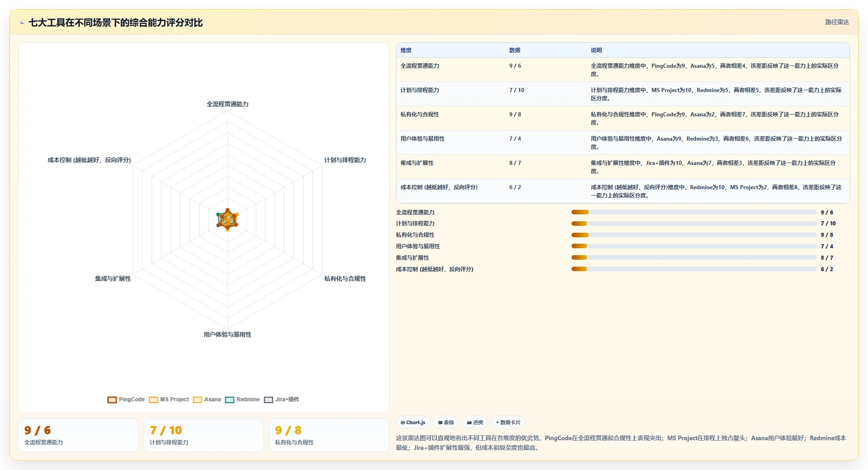Click the table data cell 6 / 2
The height and width of the screenshot is (470, 868).
(515, 187)
